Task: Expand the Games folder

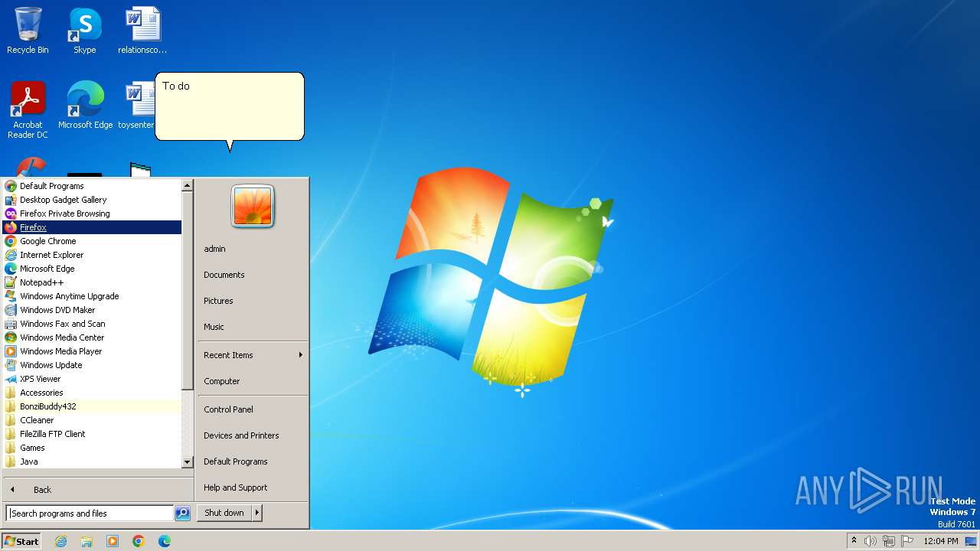Action: (x=92, y=448)
